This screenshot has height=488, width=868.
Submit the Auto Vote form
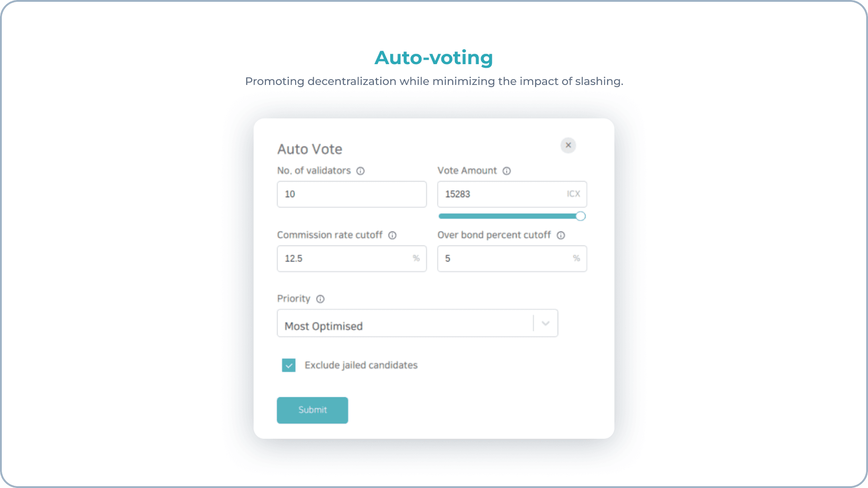312,410
